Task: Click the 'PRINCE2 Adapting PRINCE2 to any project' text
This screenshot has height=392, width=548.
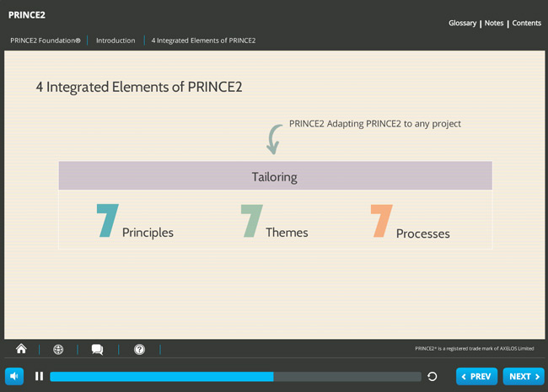Action: [x=375, y=124]
